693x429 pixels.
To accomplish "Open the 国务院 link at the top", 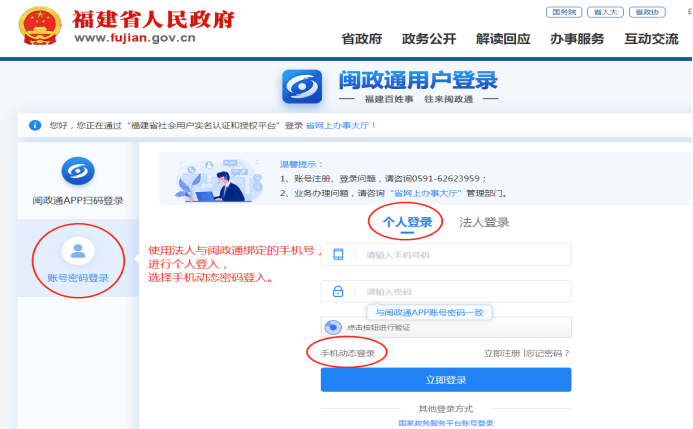I will pyautogui.click(x=565, y=12).
